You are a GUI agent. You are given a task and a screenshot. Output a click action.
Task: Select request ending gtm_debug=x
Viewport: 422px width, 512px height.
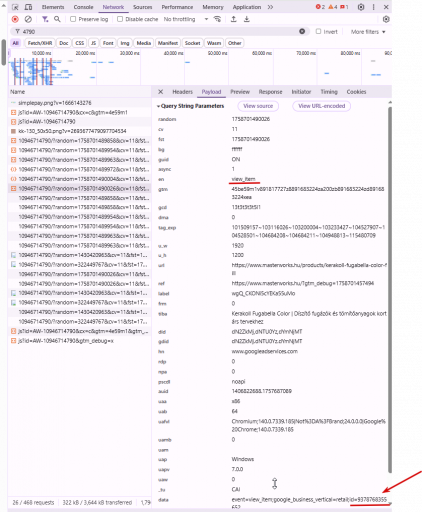click(x=80, y=341)
